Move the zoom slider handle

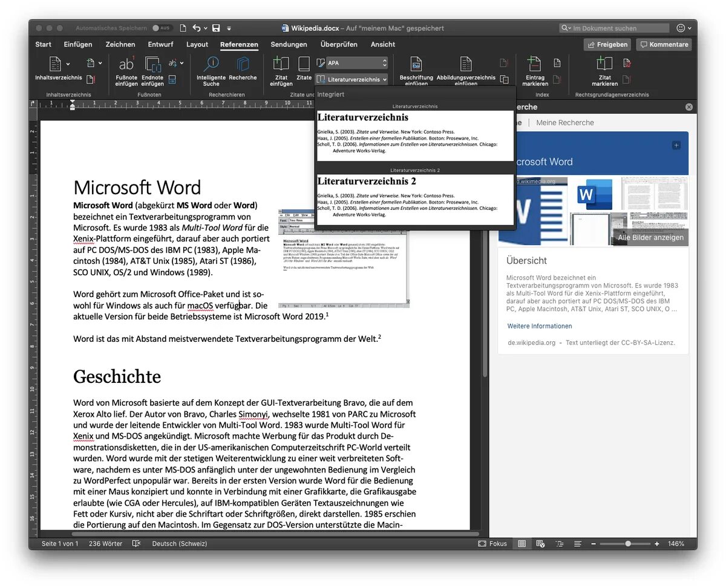coord(628,544)
